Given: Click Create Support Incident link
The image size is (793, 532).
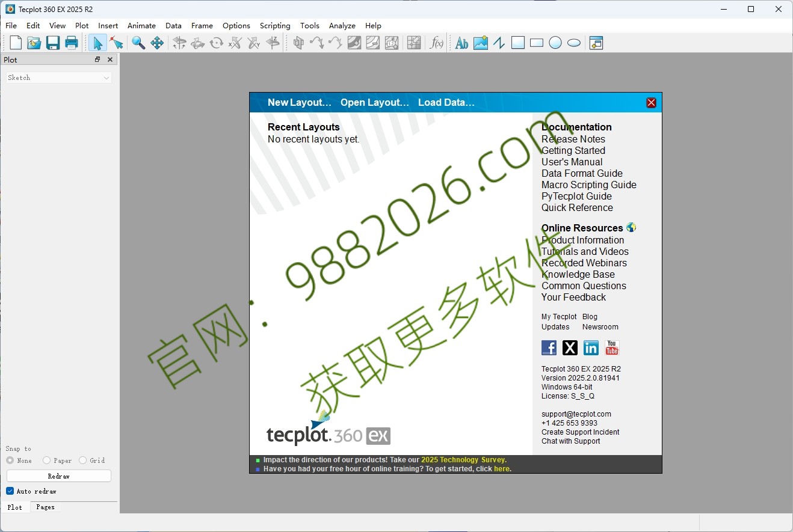Looking at the screenshot, I should 580,432.
